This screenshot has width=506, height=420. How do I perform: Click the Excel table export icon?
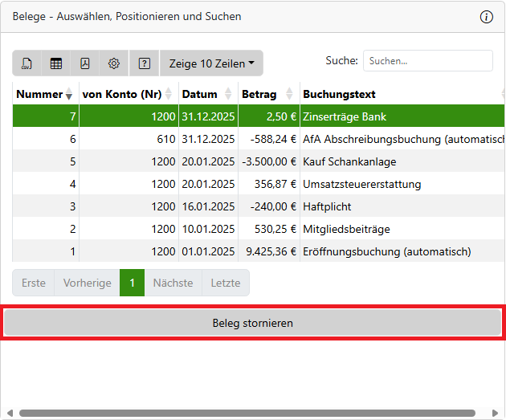tap(56, 63)
